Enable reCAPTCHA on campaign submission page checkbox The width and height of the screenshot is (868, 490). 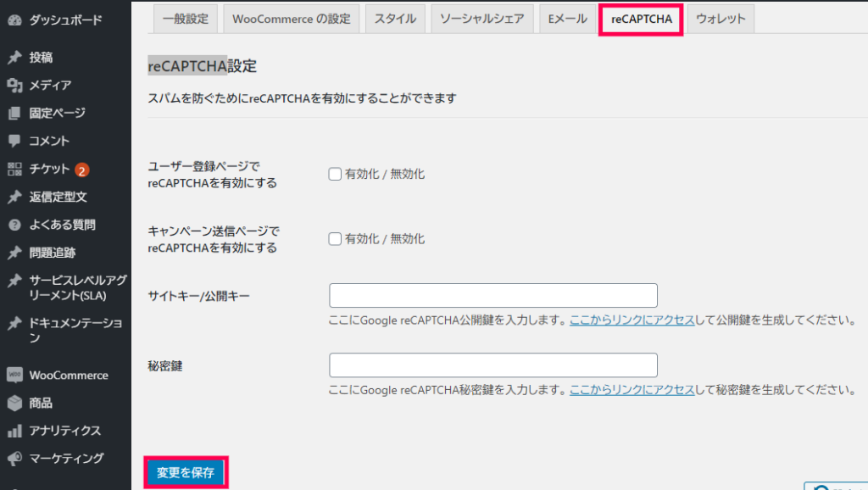(x=335, y=239)
